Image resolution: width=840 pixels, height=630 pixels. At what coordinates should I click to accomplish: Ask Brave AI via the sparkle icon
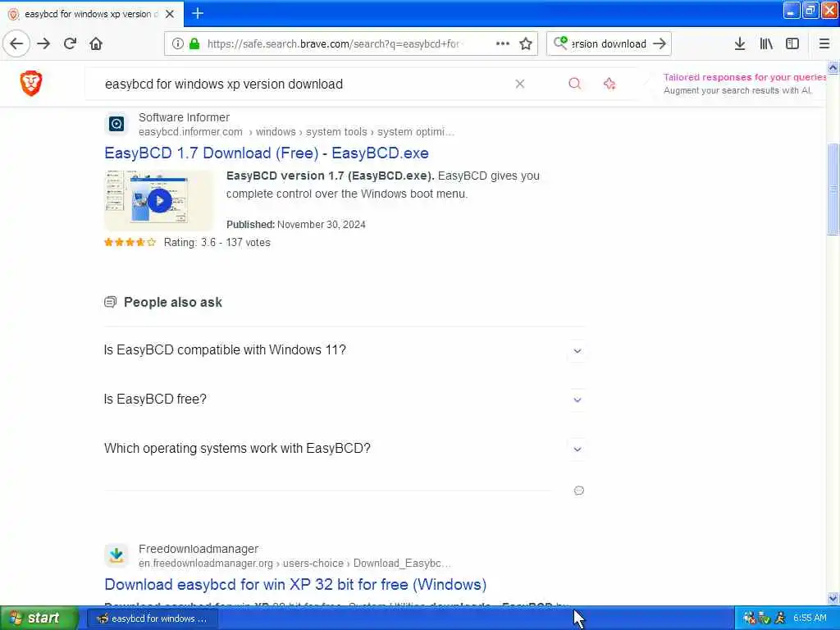click(609, 84)
